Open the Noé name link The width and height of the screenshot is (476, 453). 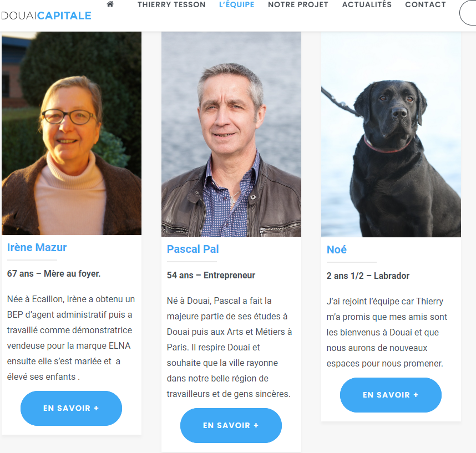[336, 250]
